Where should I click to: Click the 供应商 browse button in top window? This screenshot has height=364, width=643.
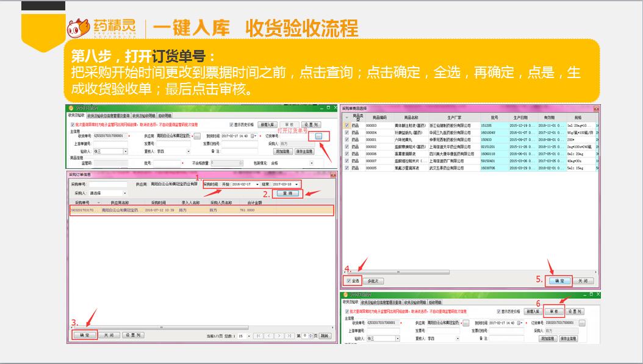click(197, 136)
